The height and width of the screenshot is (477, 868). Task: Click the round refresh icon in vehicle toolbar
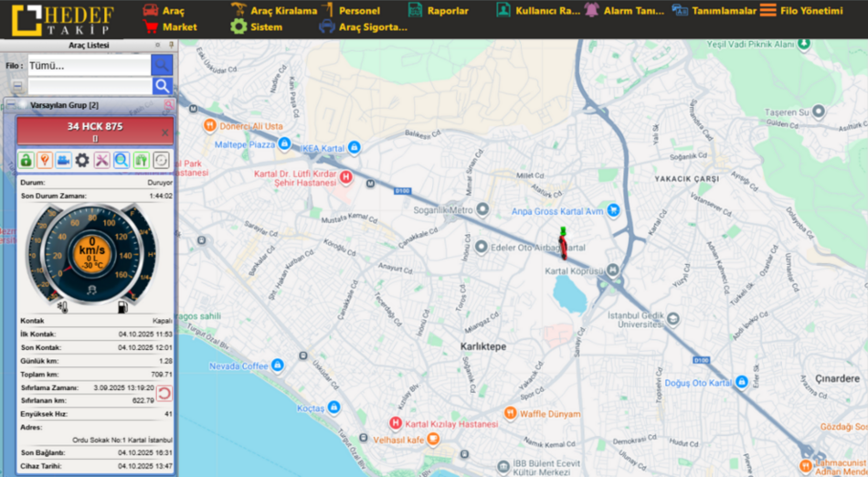(161, 160)
